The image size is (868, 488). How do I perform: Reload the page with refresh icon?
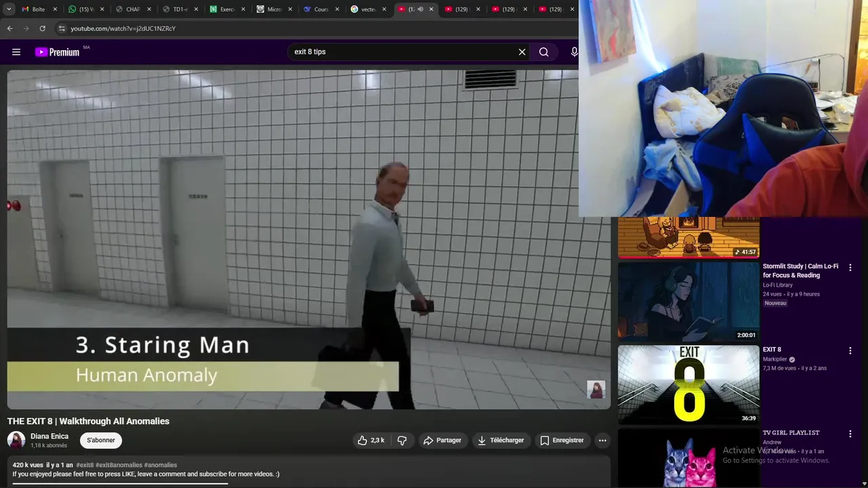click(x=42, y=28)
